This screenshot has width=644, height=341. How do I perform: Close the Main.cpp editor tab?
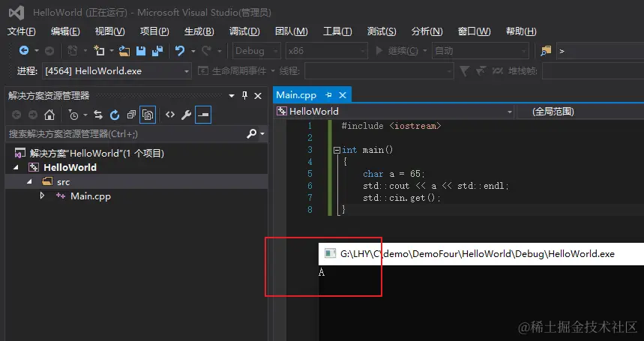tap(343, 95)
